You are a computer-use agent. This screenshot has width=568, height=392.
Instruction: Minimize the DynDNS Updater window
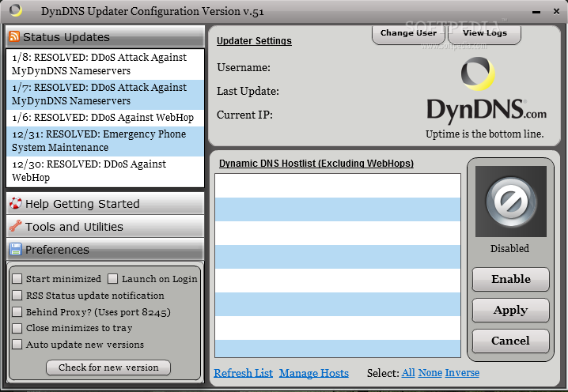(536, 12)
